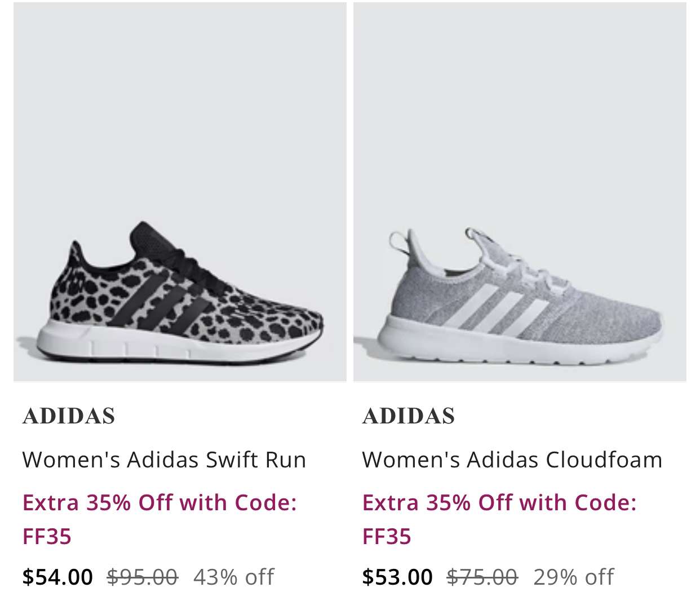Open Women's Adidas Cloudfoam product title

(x=512, y=460)
